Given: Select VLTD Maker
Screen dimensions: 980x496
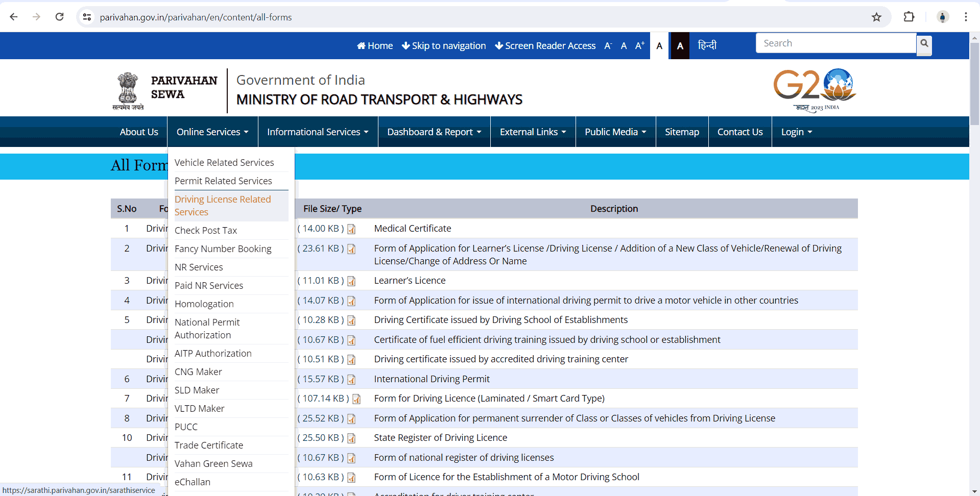Looking at the screenshot, I should 231,408.
